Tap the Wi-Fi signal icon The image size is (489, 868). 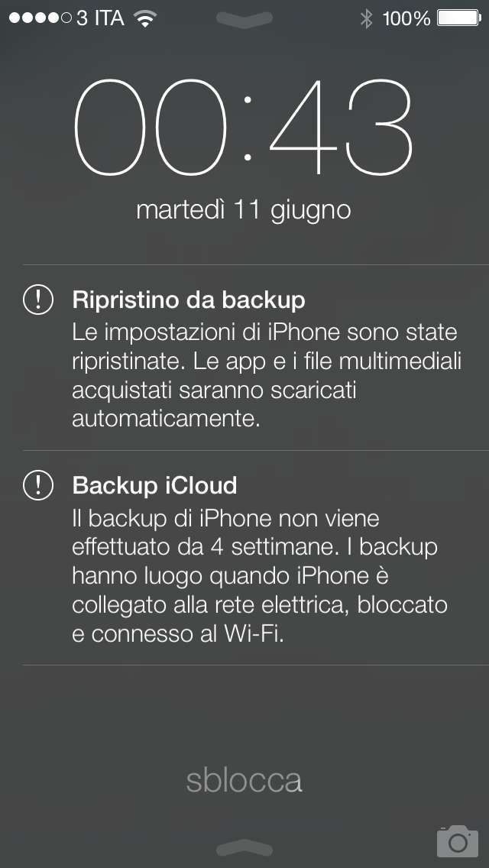[146, 19]
